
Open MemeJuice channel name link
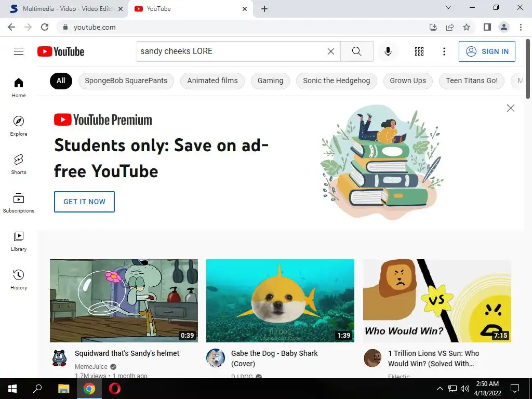point(91,366)
